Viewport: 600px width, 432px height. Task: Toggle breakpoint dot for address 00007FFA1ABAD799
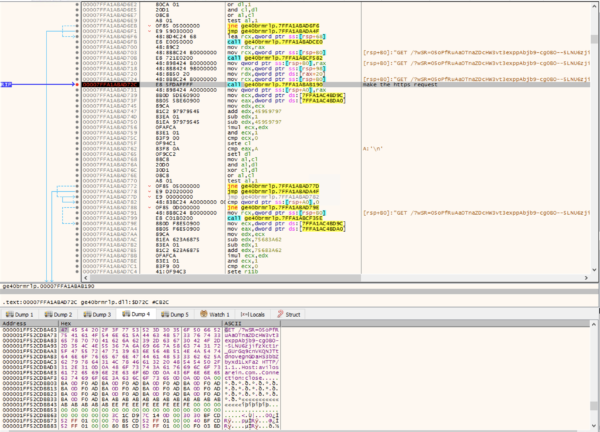coord(77,218)
